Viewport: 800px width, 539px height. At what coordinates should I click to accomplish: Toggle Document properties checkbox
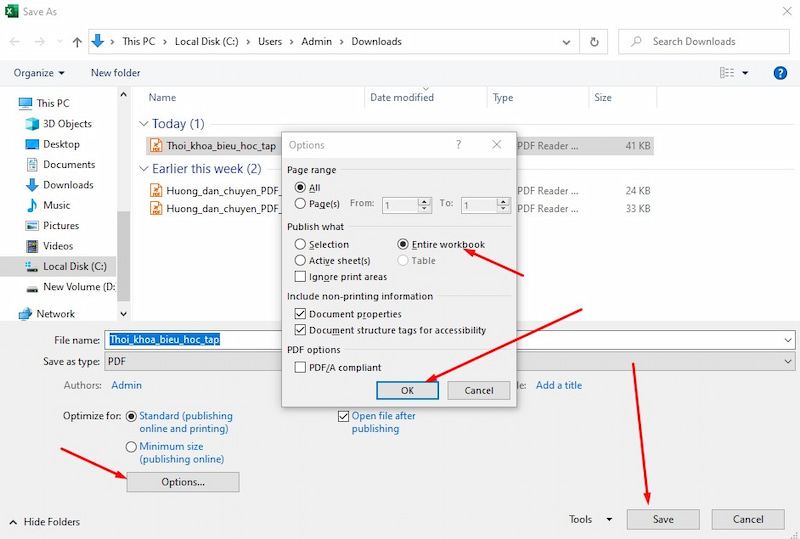[300, 314]
